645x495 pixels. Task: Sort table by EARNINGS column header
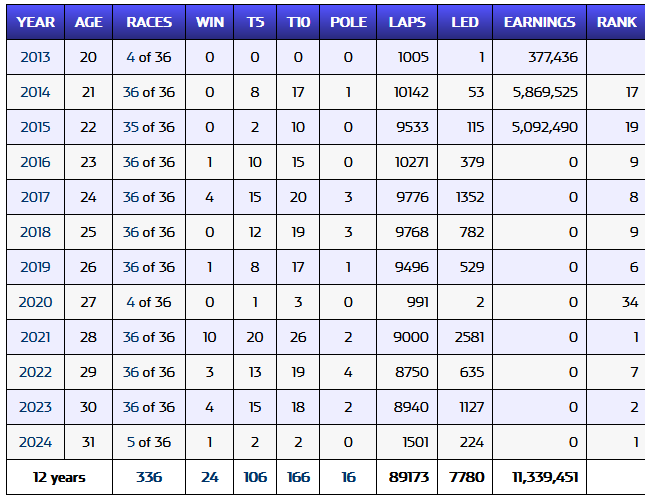539,22
